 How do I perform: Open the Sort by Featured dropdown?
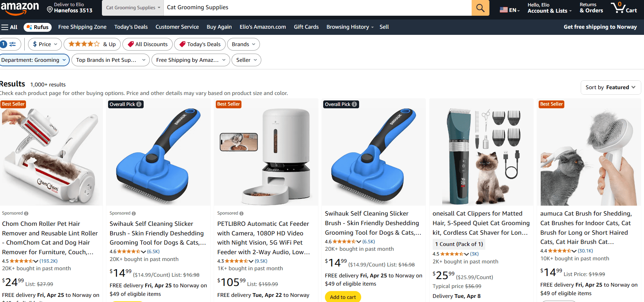pyautogui.click(x=610, y=87)
